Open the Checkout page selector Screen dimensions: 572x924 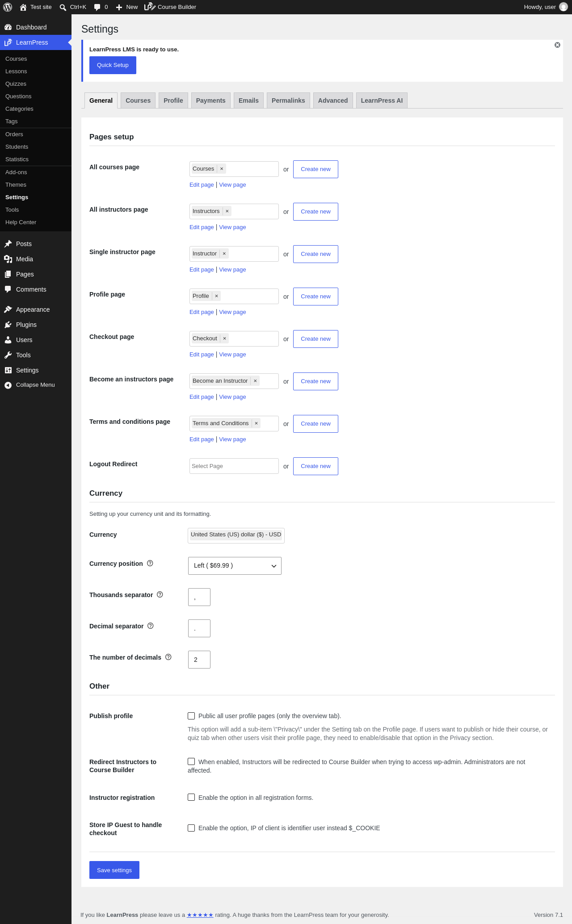[234, 339]
